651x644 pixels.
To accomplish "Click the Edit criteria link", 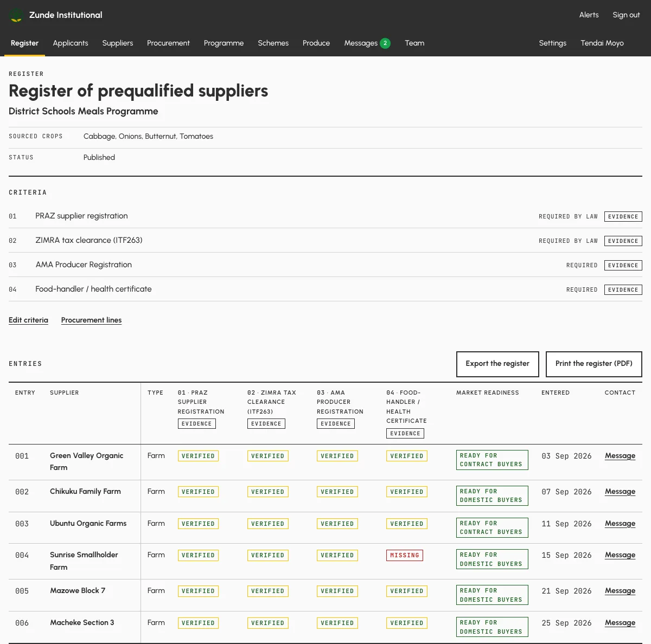I will click(x=28, y=320).
